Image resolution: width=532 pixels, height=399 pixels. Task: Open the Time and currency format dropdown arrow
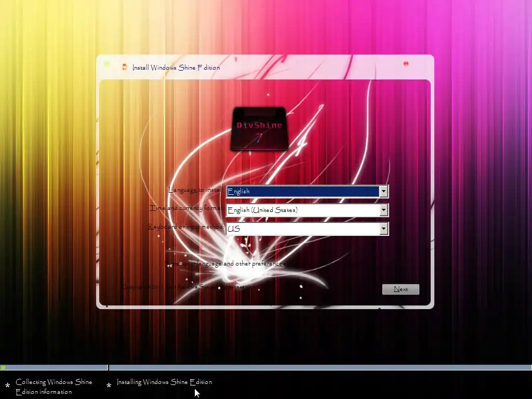point(383,210)
